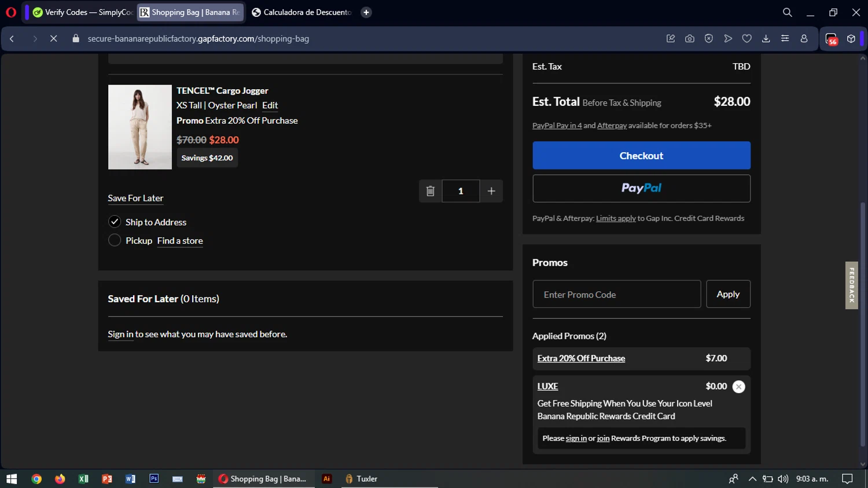Click the address bar URL
This screenshot has width=868, height=488.
click(x=198, y=39)
